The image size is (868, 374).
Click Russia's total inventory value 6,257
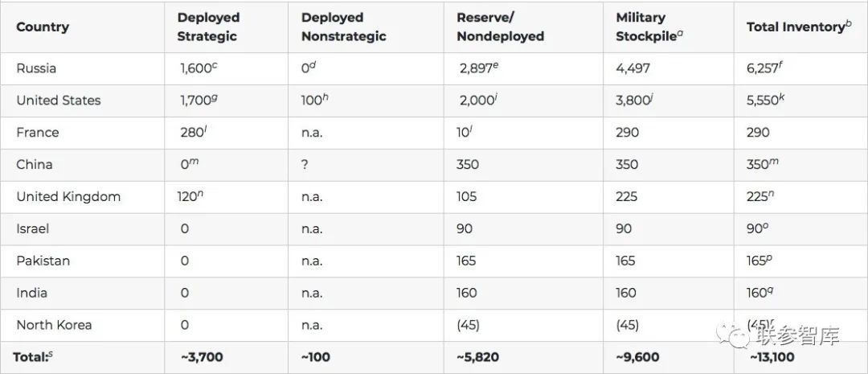pyautogui.click(x=765, y=68)
